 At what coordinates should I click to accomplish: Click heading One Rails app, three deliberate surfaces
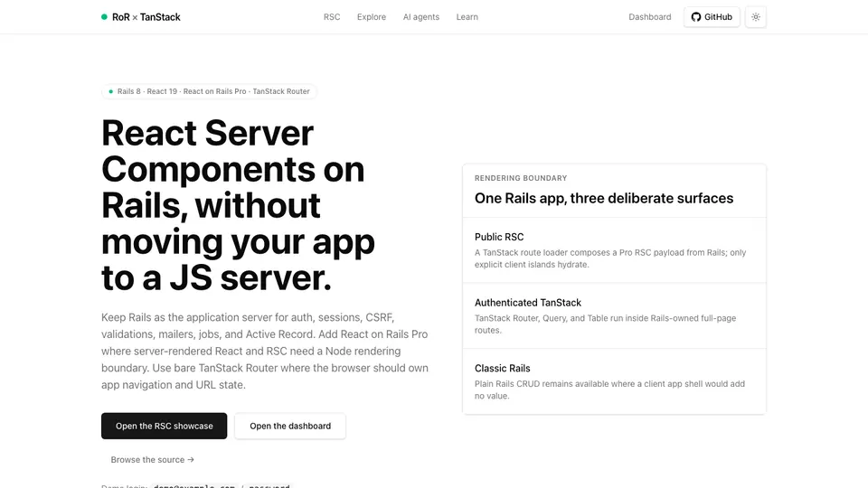point(603,198)
